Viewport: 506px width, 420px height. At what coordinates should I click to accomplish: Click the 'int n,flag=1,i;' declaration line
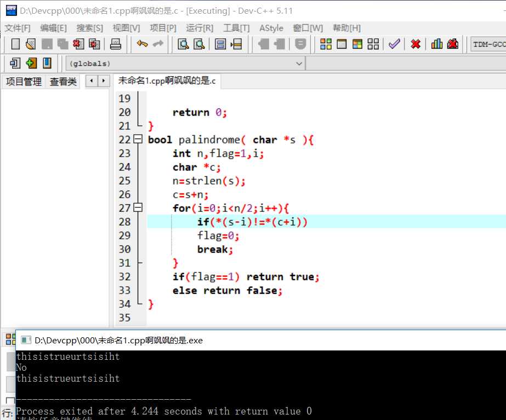click(x=218, y=153)
